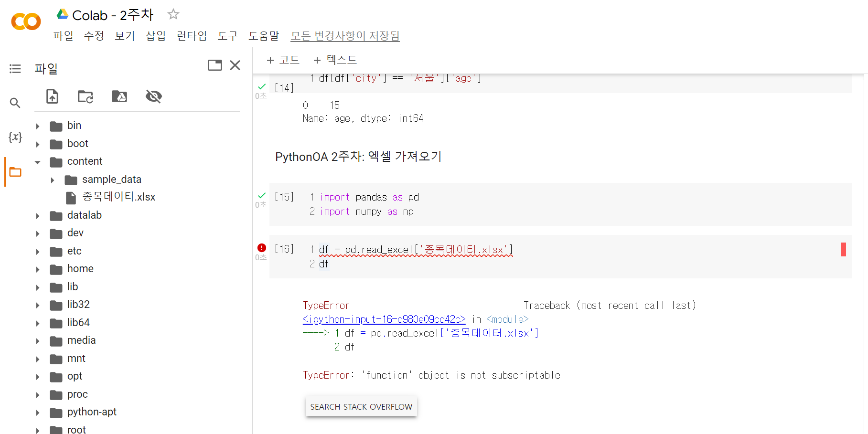Viewport: 868px width, 434px height.
Task: Open the 보기 menu
Action: tap(125, 36)
